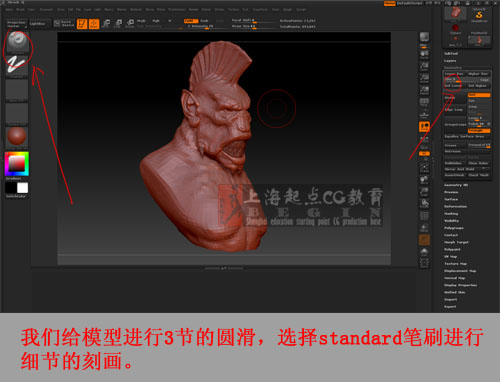Click the Quick Sketch icon
Screen dimensions: 500x382
(65, 24)
